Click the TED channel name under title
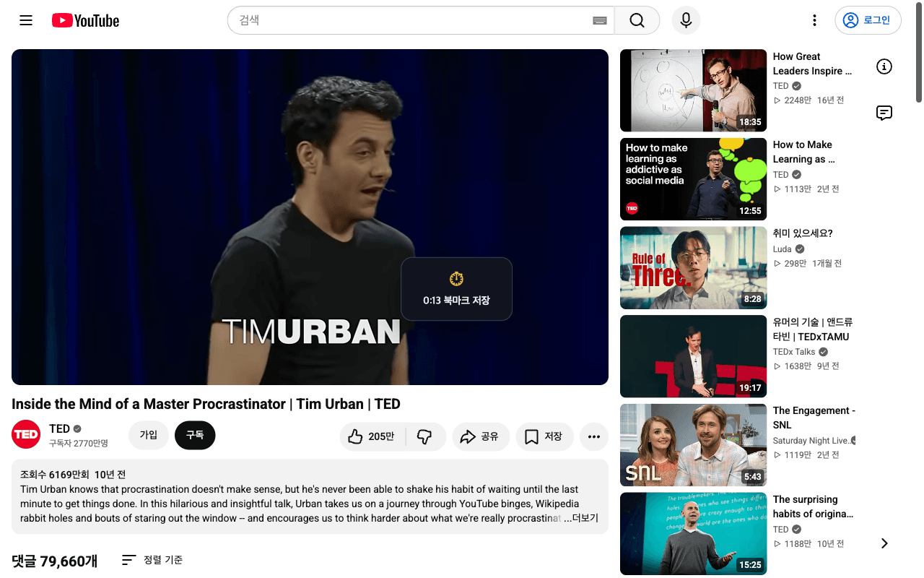924x578 pixels. (59, 429)
